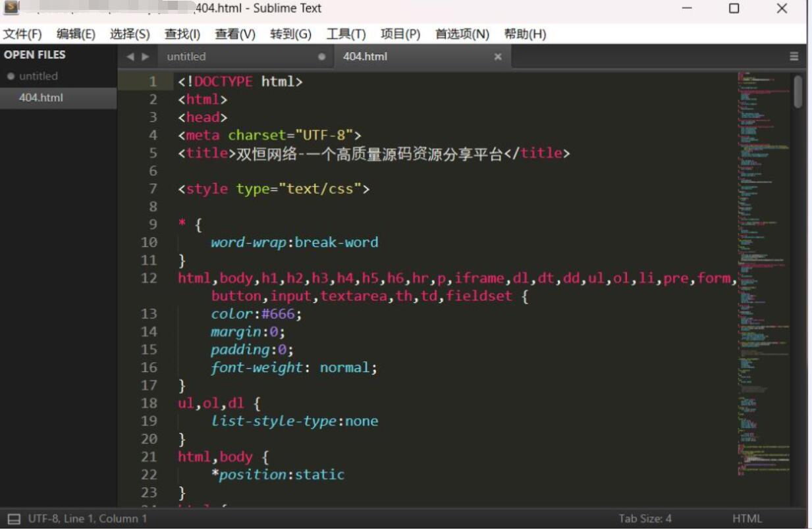Maximize the Sublime Text window
Viewport: 812px width, 530px height.
pos(734,9)
